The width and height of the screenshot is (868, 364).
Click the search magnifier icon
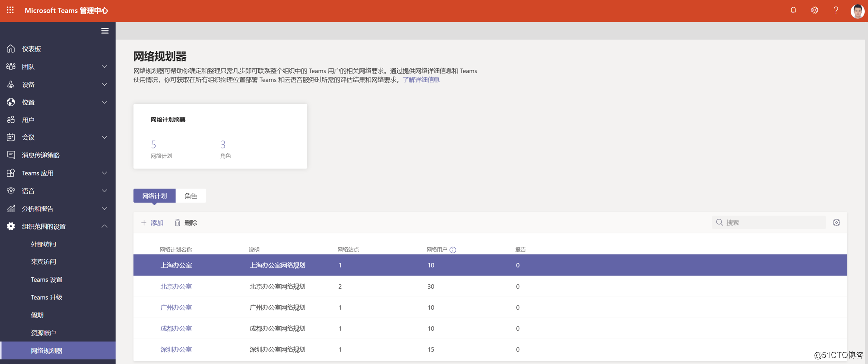click(719, 222)
